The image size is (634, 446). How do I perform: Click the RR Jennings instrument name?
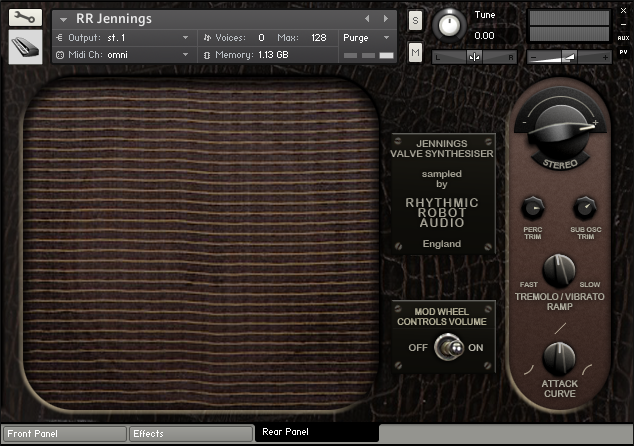114,19
